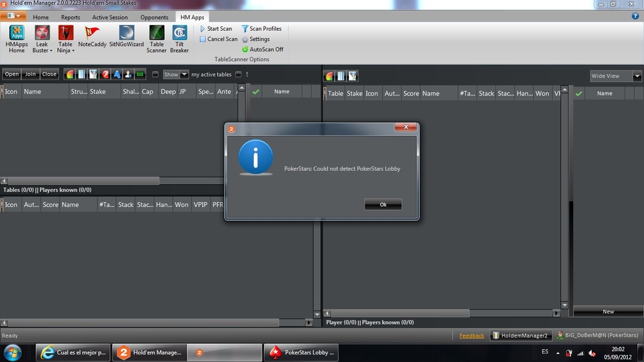Enable the 'my active tables' checkbox
The width and height of the screenshot is (644, 362).
tap(238, 74)
